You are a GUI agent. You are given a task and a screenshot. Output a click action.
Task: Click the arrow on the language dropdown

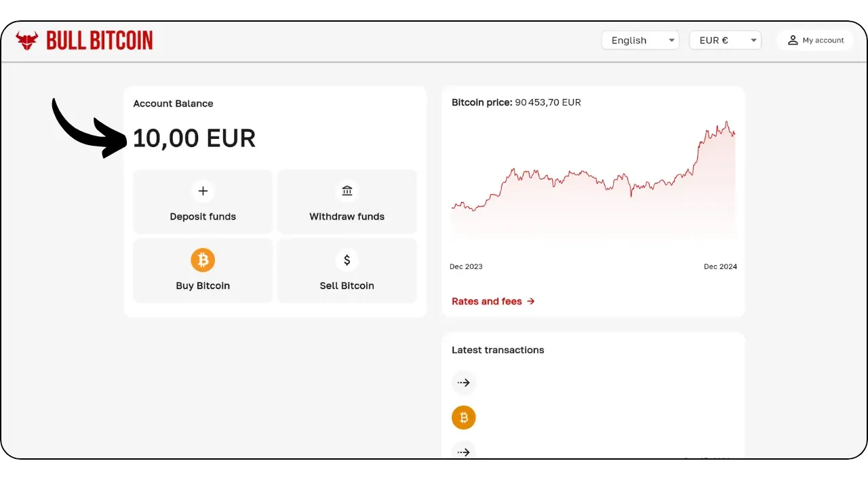(x=671, y=41)
